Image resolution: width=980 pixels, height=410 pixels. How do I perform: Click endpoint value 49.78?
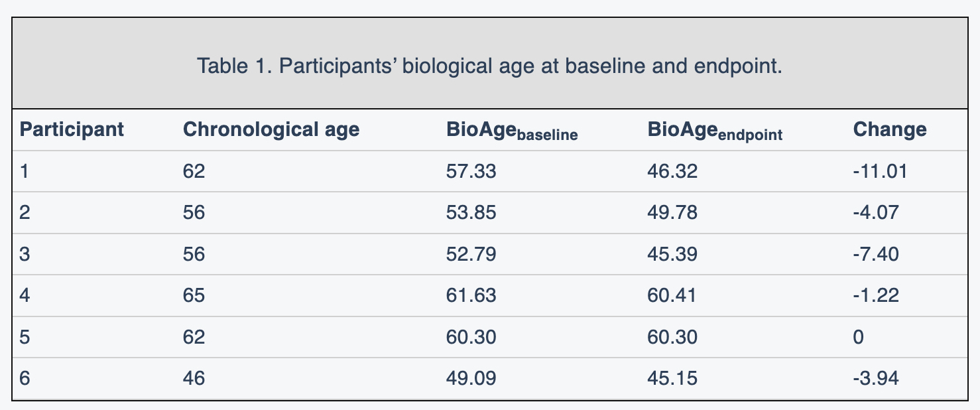coord(672,213)
